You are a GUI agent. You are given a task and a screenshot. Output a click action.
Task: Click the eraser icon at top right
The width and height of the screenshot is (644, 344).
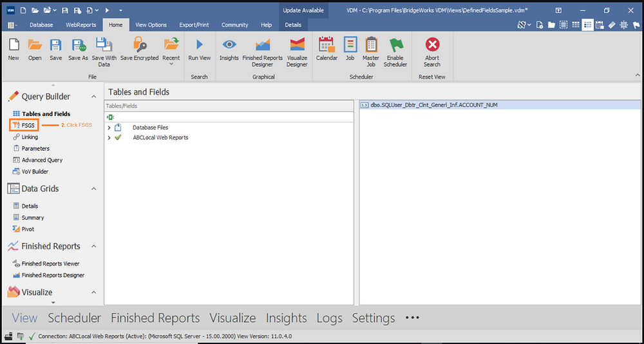pyautogui.click(x=612, y=25)
